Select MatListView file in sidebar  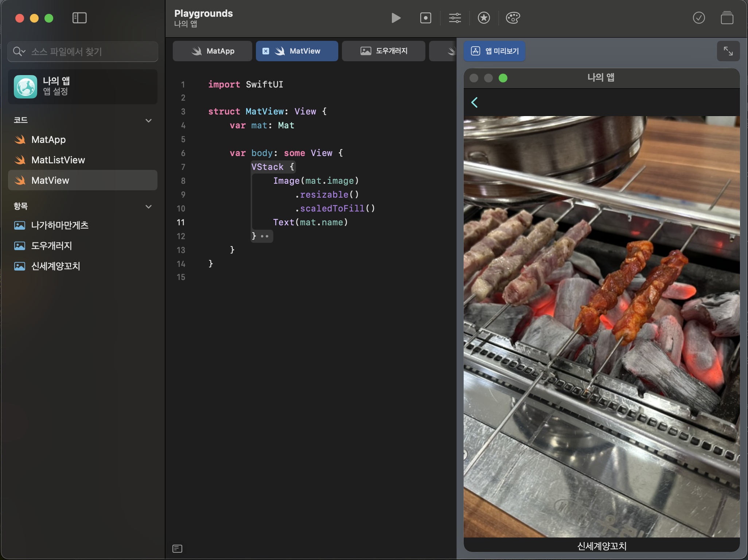[58, 160]
